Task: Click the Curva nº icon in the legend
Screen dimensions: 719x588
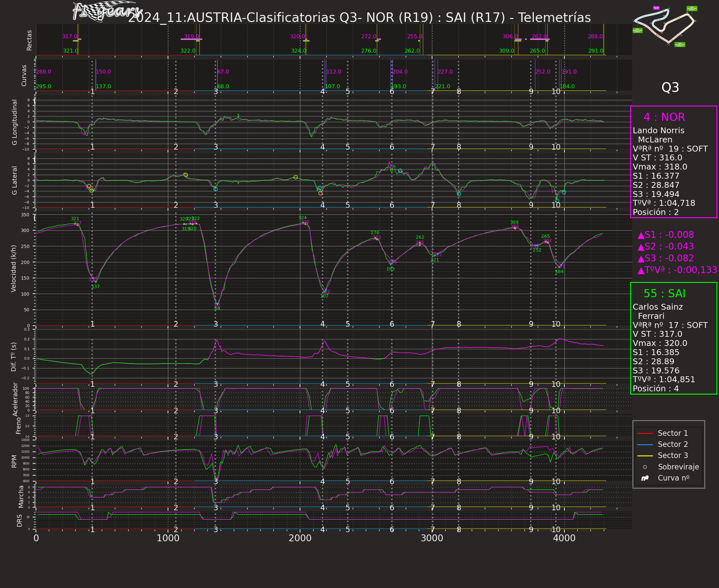Action: click(645, 478)
